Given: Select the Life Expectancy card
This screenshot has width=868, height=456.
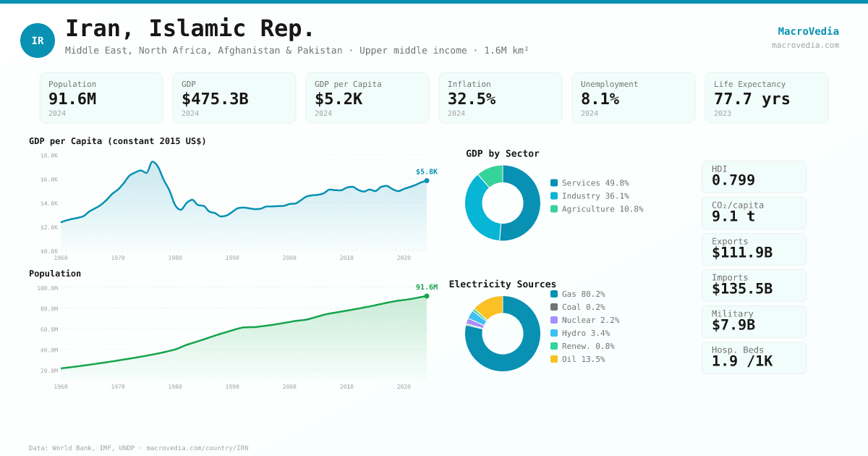Looking at the screenshot, I should (766, 98).
